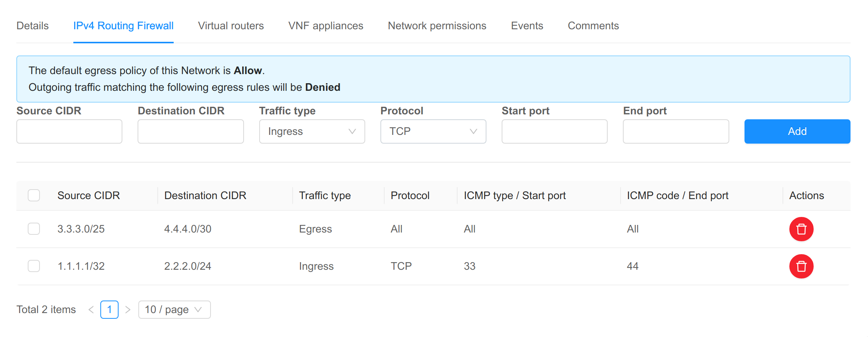
Task: Select page 1 in pagination
Action: coord(109,310)
